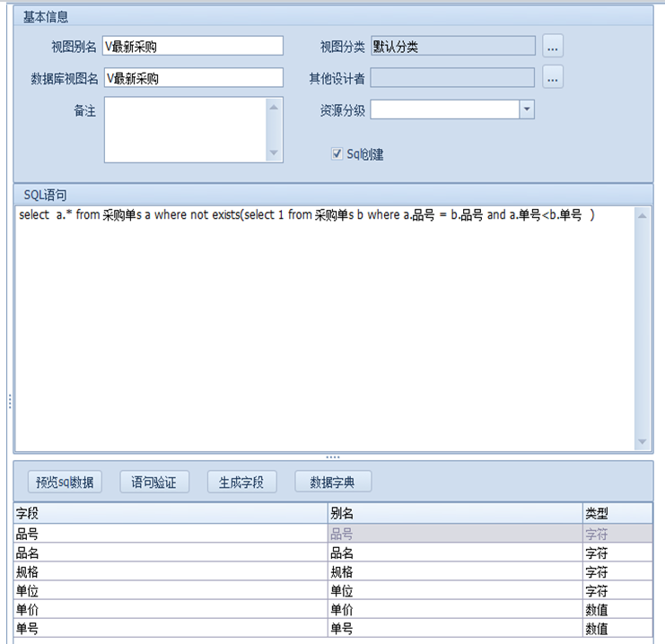Click into the 视图别名 text field
The image size is (665, 644).
click(193, 47)
